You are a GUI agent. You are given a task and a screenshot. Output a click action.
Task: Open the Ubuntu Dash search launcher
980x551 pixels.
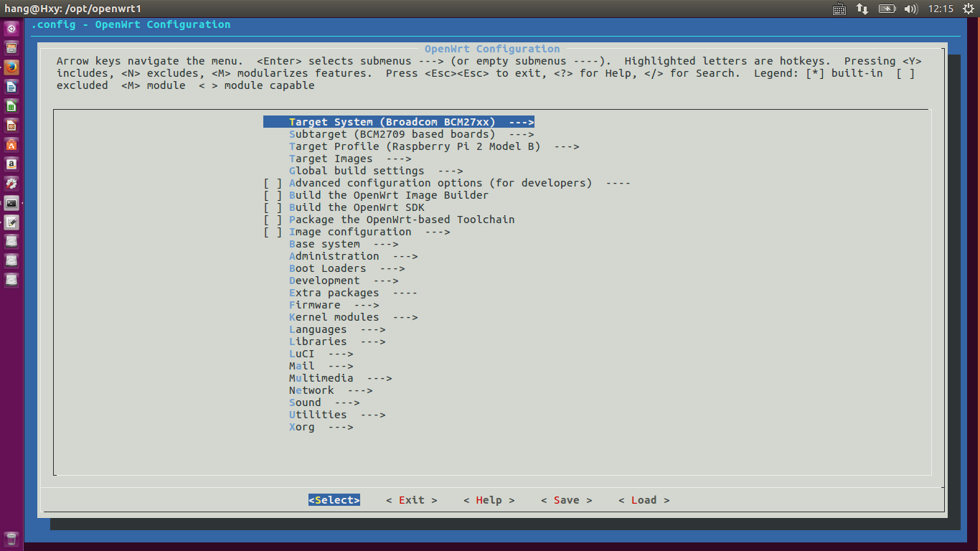coord(11,29)
